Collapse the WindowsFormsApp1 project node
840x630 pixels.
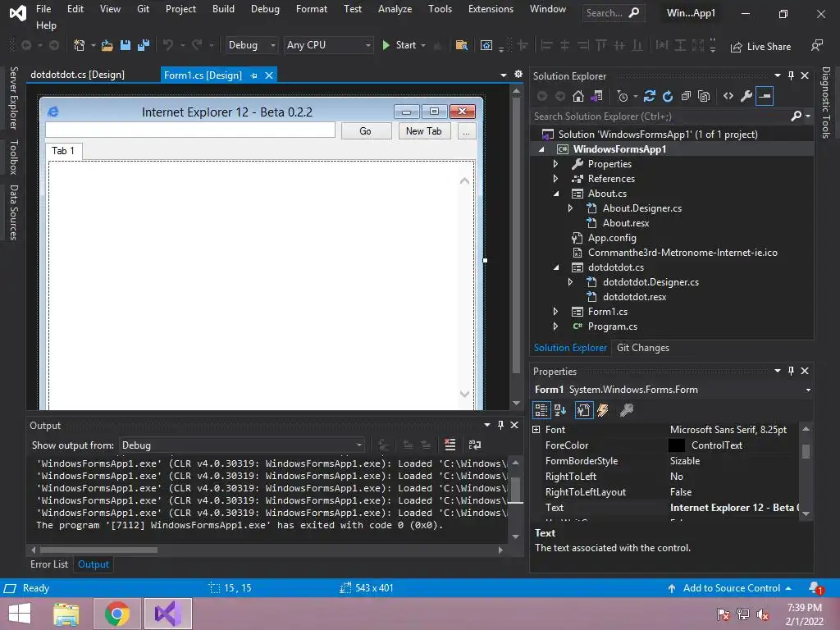click(x=541, y=149)
